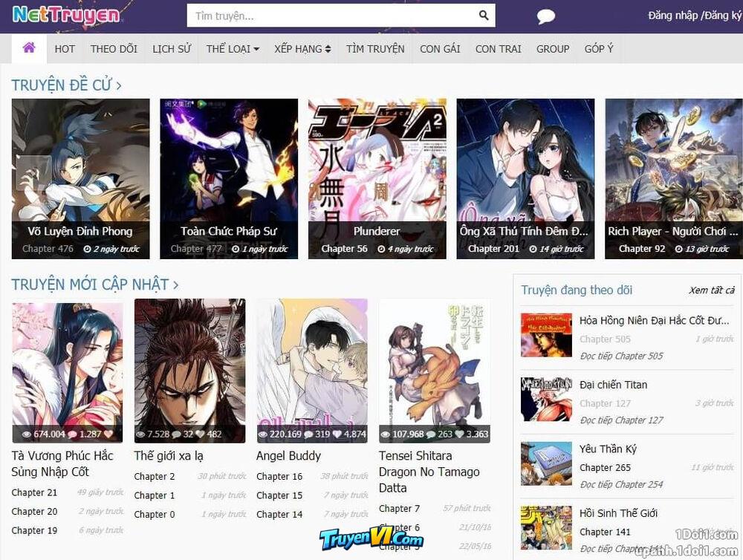Click Đọc tiếp Chapter 505 link
The height and width of the screenshot is (560, 743).
point(621,356)
